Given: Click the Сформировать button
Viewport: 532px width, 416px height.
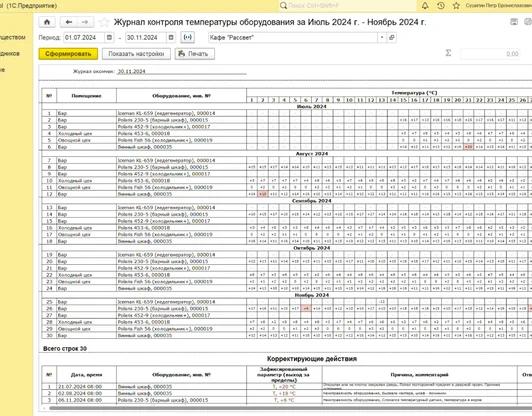Looking at the screenshot, I should [68, 54].
